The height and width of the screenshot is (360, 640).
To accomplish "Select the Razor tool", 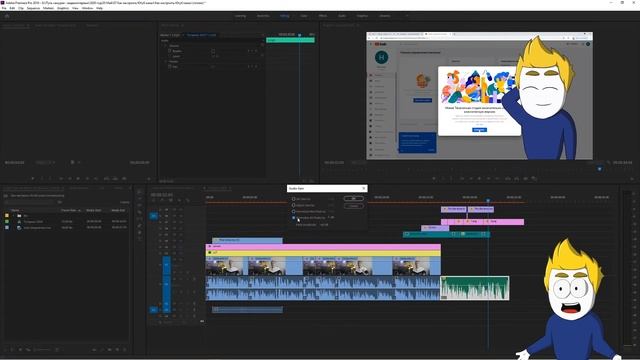I will [139, 212].
